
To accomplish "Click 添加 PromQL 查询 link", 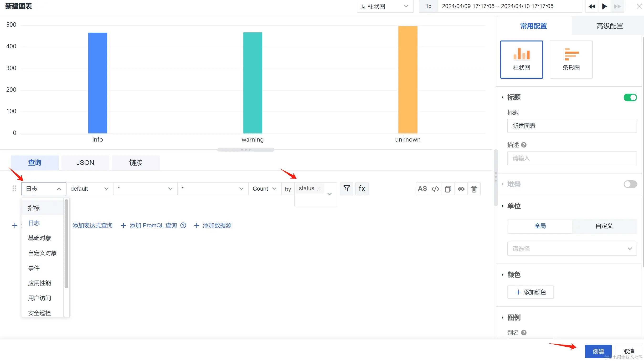I will pyautogui.click(x=153, y=225).
